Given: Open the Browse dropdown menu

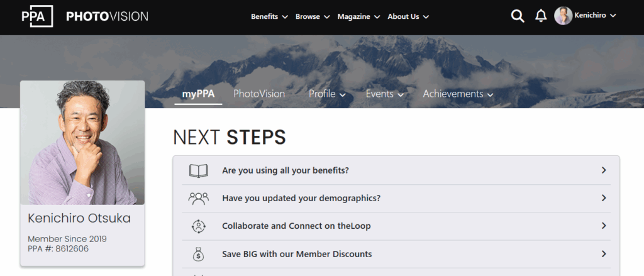Looking at the screenshot, I should 313,16.
